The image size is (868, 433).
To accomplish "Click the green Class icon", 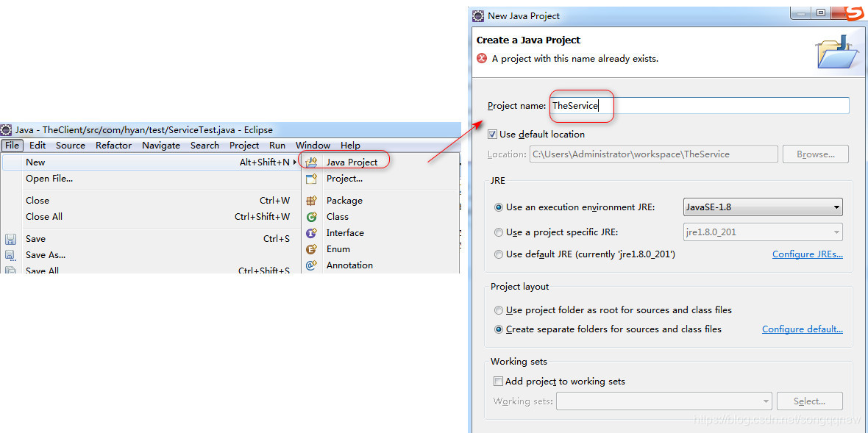I will point(312,217).
